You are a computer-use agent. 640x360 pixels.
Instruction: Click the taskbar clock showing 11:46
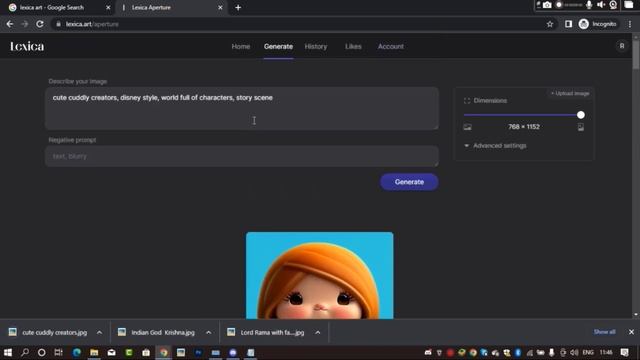click(x=606, y=352)
